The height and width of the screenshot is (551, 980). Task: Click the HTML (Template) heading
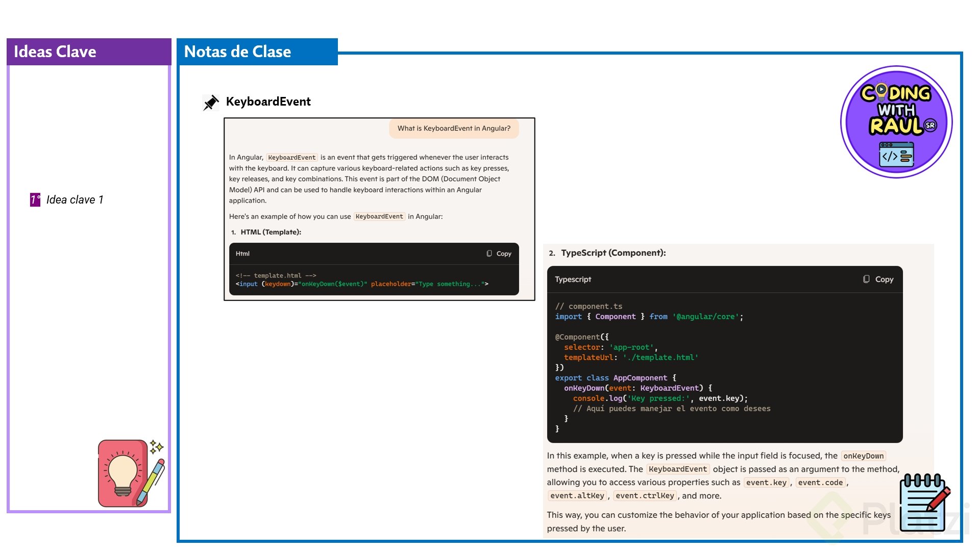point(271,232)
